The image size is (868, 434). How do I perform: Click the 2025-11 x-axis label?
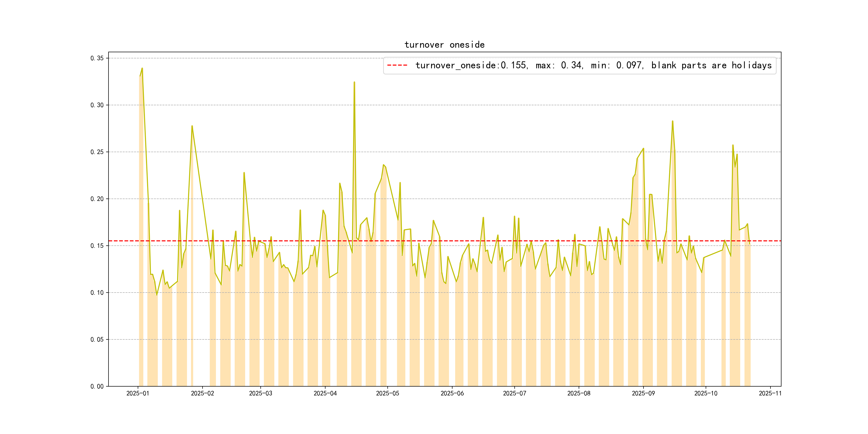click(x=770, y=393)
